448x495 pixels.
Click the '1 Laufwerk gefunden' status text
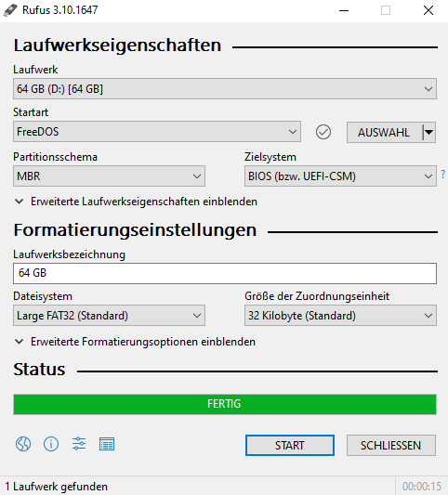pyautogui.click(x=57, y=487)
